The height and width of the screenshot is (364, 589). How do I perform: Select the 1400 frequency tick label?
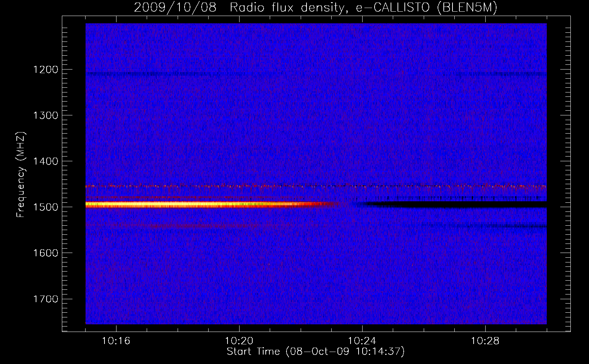coord(46,161)
